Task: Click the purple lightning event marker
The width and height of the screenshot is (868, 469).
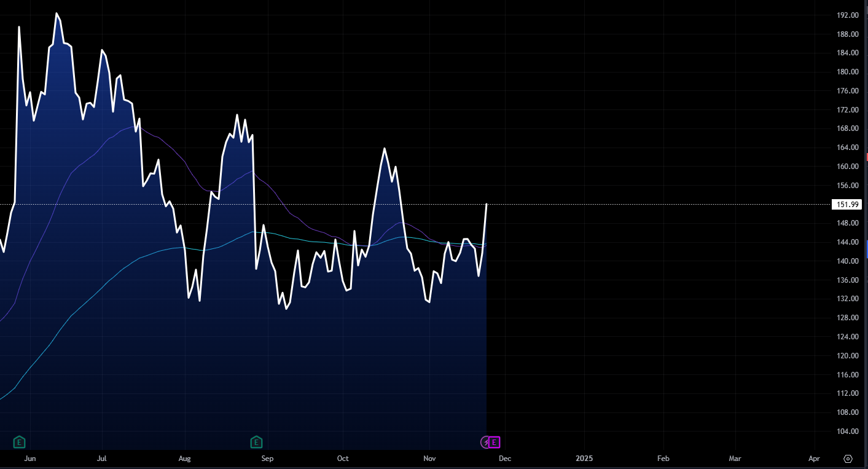Action: pyautogui.click(x=485, y=442)
